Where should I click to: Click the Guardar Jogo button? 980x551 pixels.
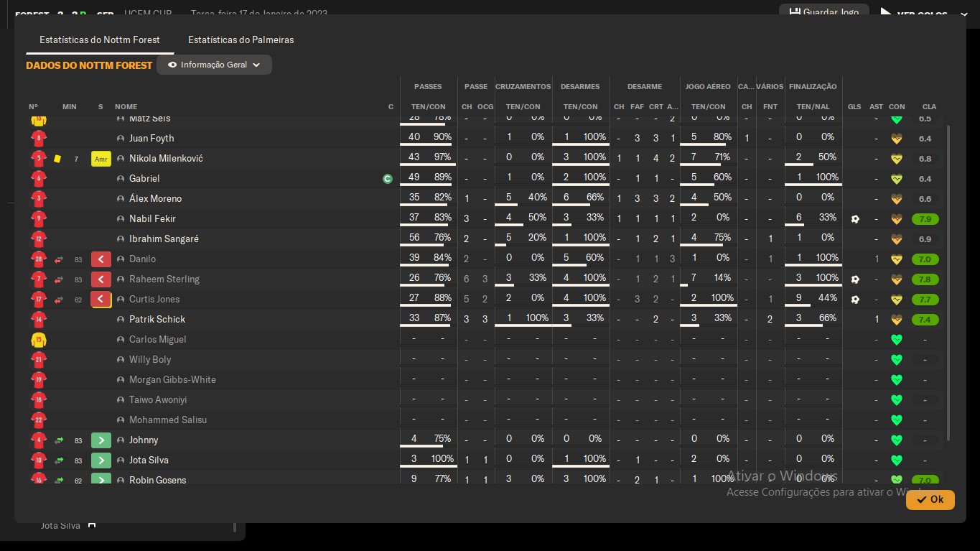[x=824, y=12]
